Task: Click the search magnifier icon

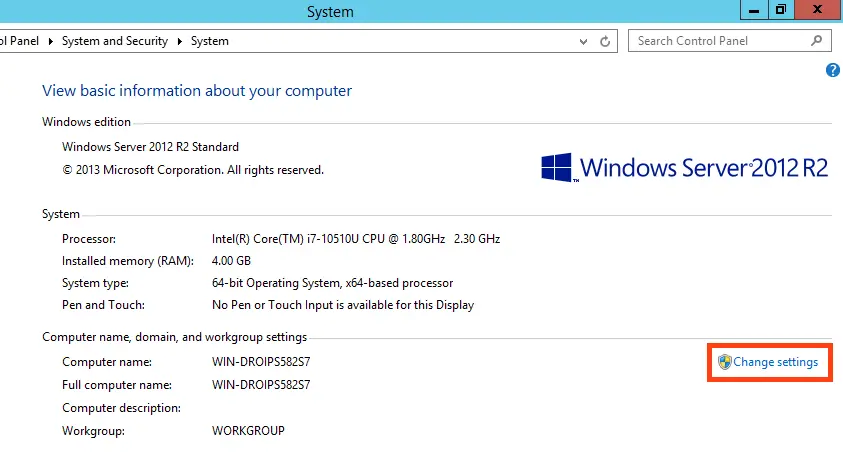Action: click(816, 41)
